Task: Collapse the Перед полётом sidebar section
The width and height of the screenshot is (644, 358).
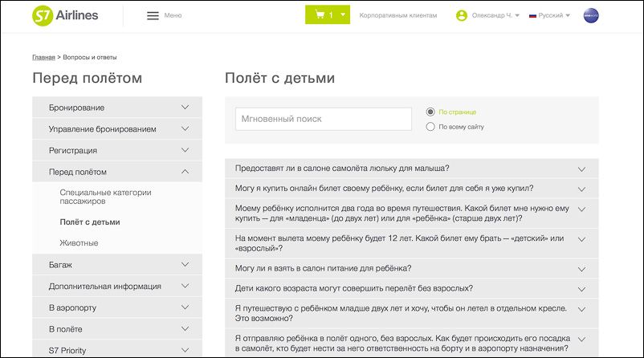Action: pos(117,172)
